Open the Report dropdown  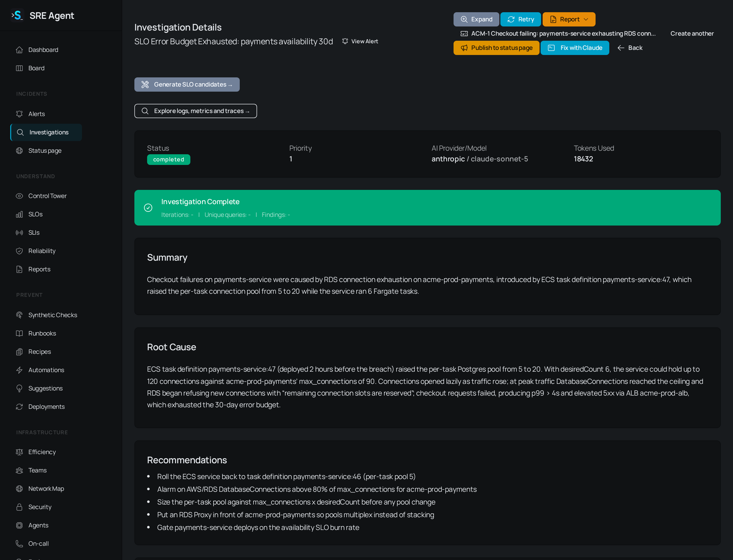[x=569, y=19]
